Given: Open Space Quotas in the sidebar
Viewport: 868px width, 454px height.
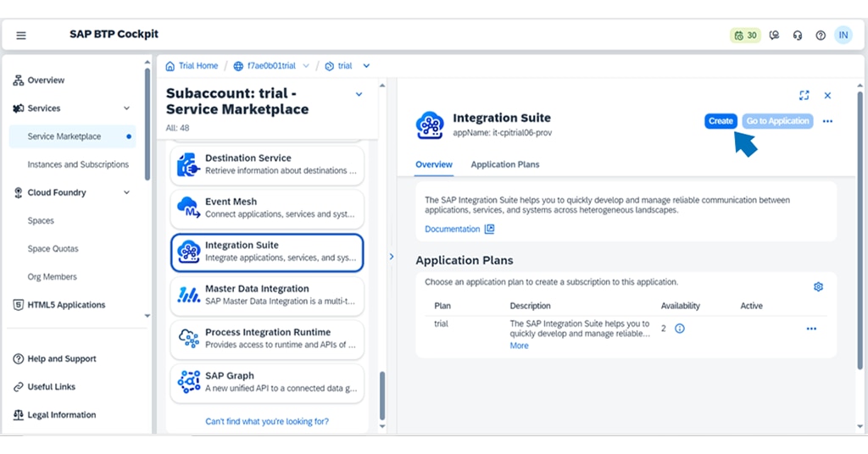Looking at the screenshot, I should [53, 249].
